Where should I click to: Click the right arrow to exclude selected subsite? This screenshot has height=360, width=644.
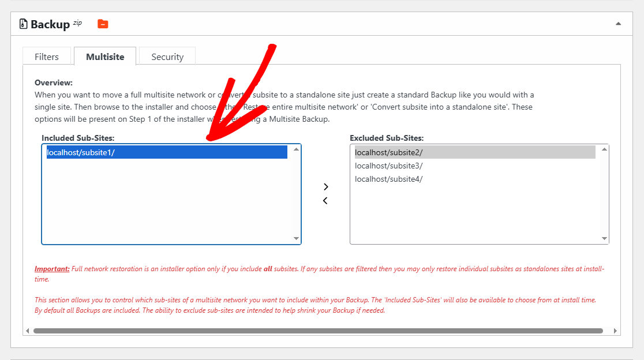pyautogui.click(x=325, y=187)
